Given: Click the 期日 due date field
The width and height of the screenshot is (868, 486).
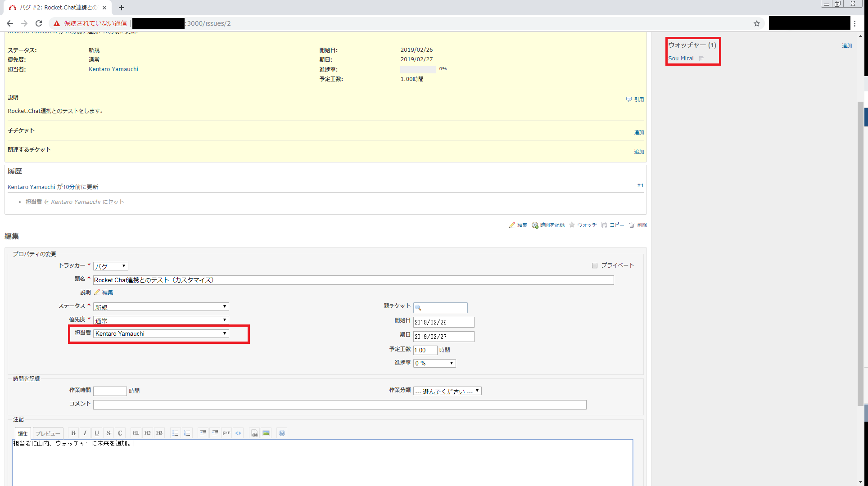Looking at the screenshot, I should [443, 336].
